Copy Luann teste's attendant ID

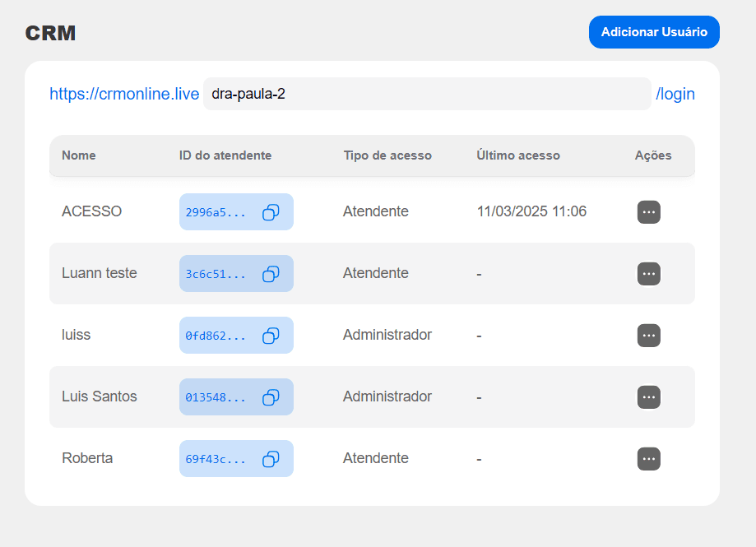[x=271, y=274]
